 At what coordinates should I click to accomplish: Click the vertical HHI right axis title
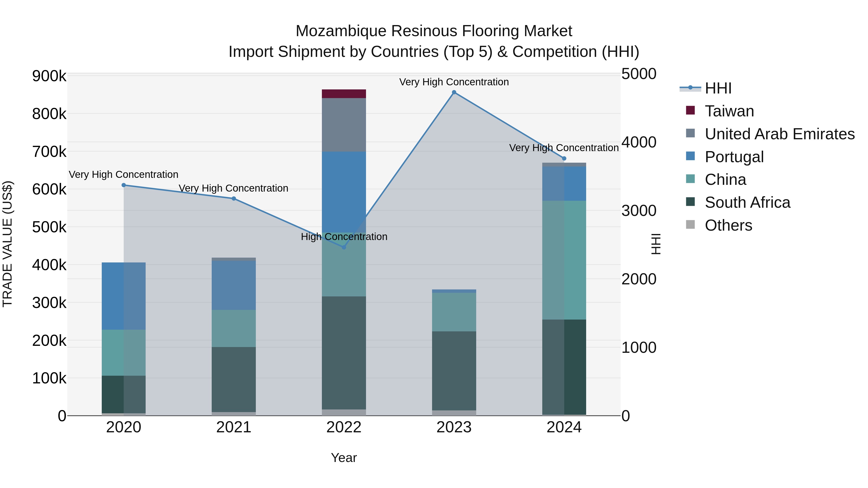click(656, 244)
